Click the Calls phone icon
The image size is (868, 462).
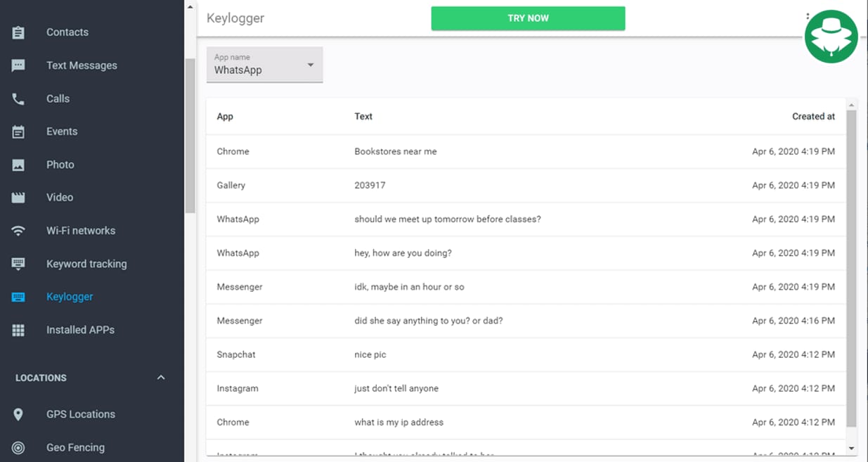click(17, 98)
